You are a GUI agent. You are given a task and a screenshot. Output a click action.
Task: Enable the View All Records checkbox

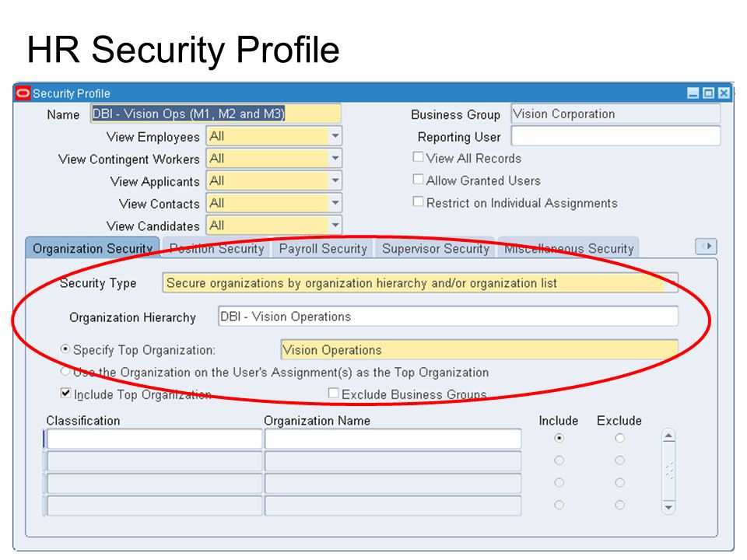pyautogui.click(x=418, y=156)
